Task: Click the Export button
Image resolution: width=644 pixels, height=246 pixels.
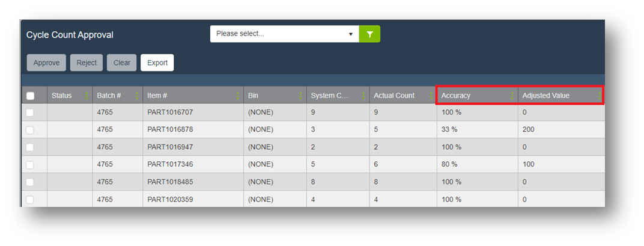Action: coord(157,63)
